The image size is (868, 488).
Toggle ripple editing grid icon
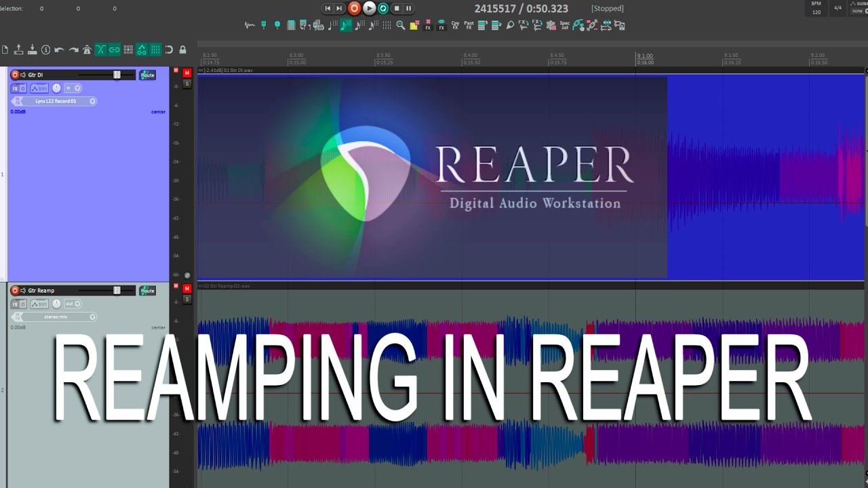click(128, 49)
